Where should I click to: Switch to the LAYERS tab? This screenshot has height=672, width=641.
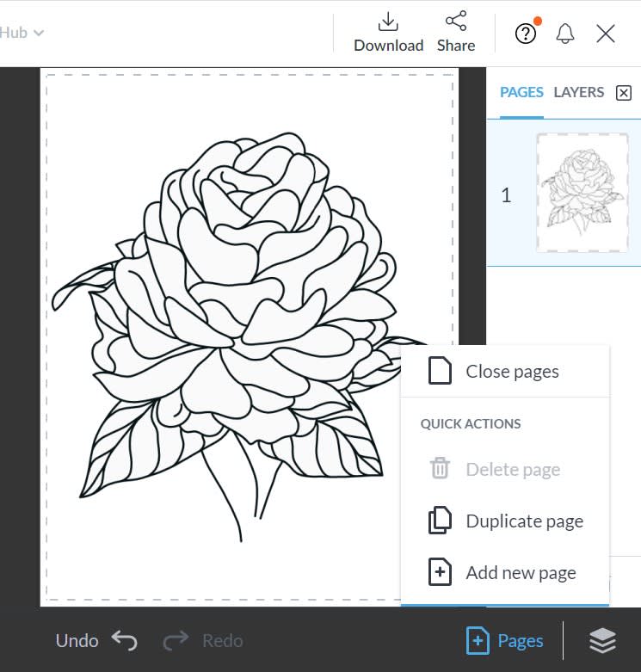[578, 92]
